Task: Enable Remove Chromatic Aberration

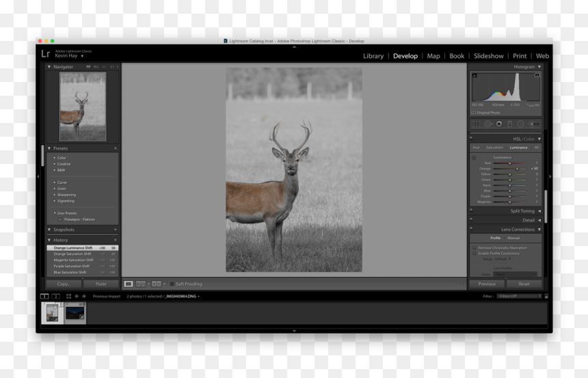Action: pos(475,248)
